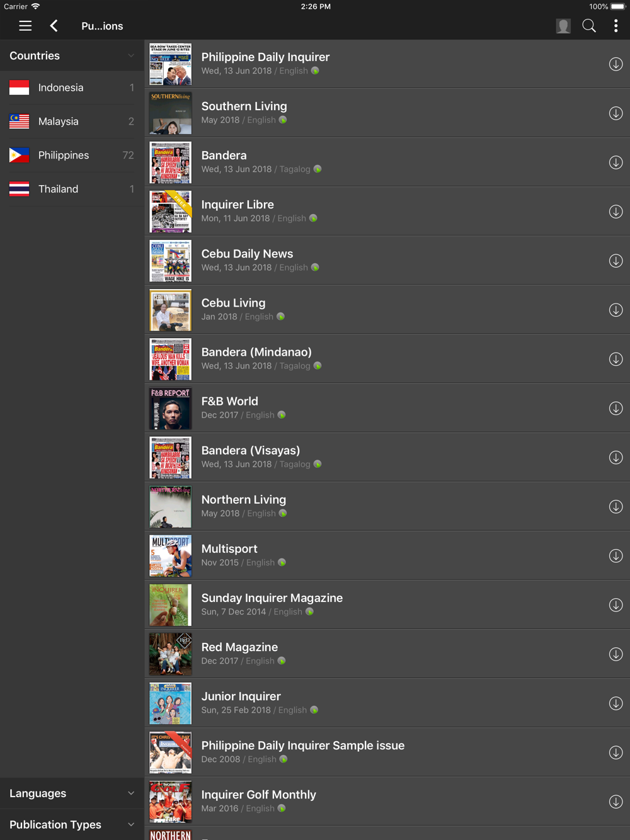Select the Thailand country filter
Image resolution: width=630 pixels, height=840 pixels.
[x=72, y=189]
